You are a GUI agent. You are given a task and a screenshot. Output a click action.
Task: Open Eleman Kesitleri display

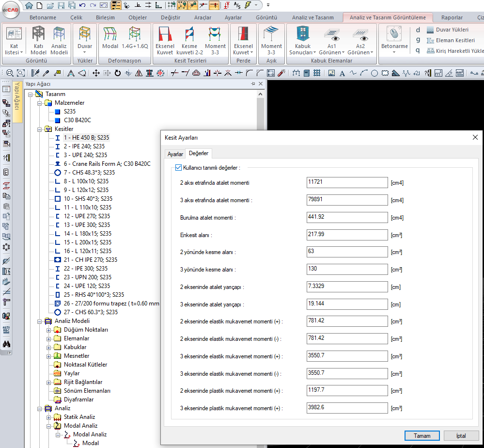451,40
